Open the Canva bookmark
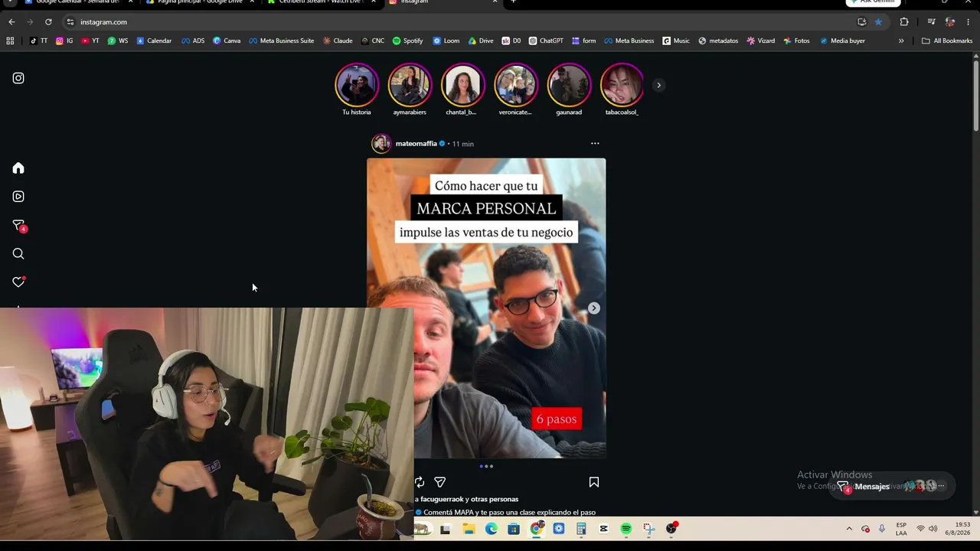This screenshot has height=551, width=980. coord(227,41)
